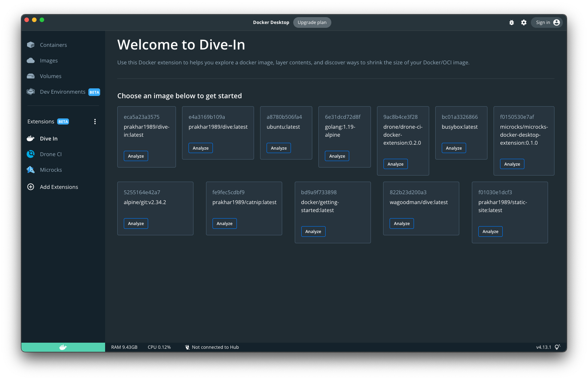The width and height of the screenshot is (588, 380).
Task: Click version v4.13.1 label
Action: tap(543, 347)
